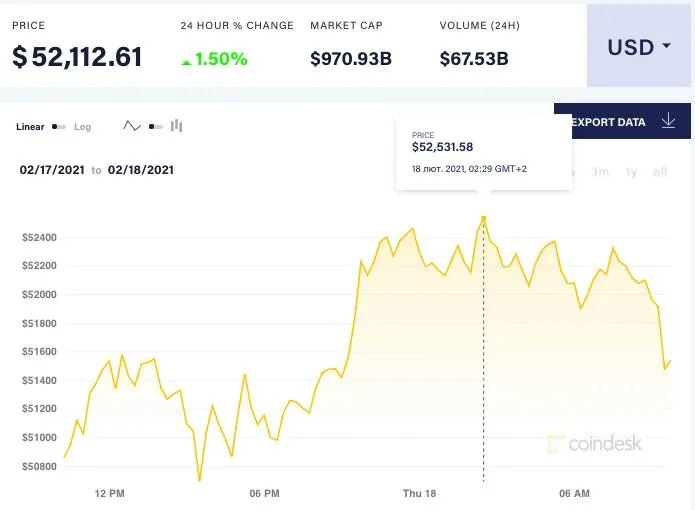The width and height of the screenshot is (695, 510).
Task: Click the $52,112.61 price value
Action: pyautogui.click(x=77, y=58)
